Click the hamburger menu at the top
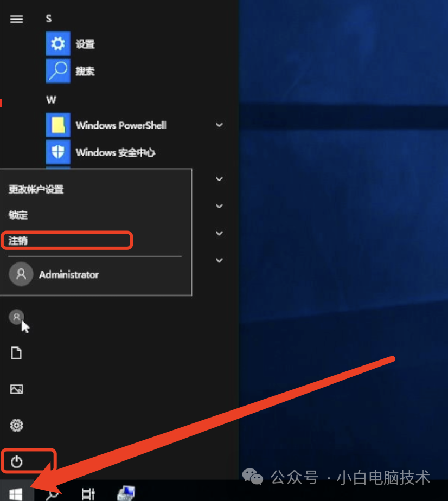The width and height of the screenshot is (448, 501). click(16, 19)
